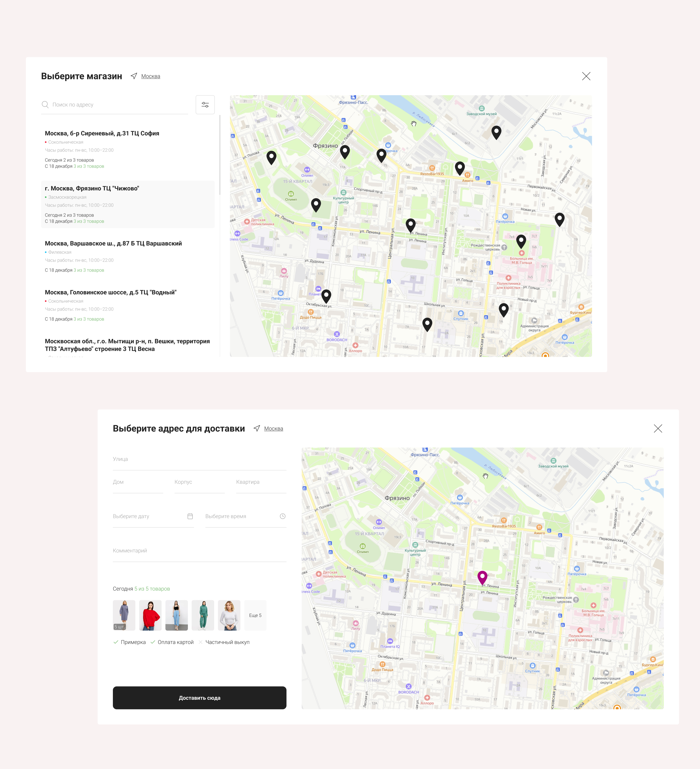Expand more products with Еще 5
Screen dimensions: 700x769
click(x=255, y=615)
